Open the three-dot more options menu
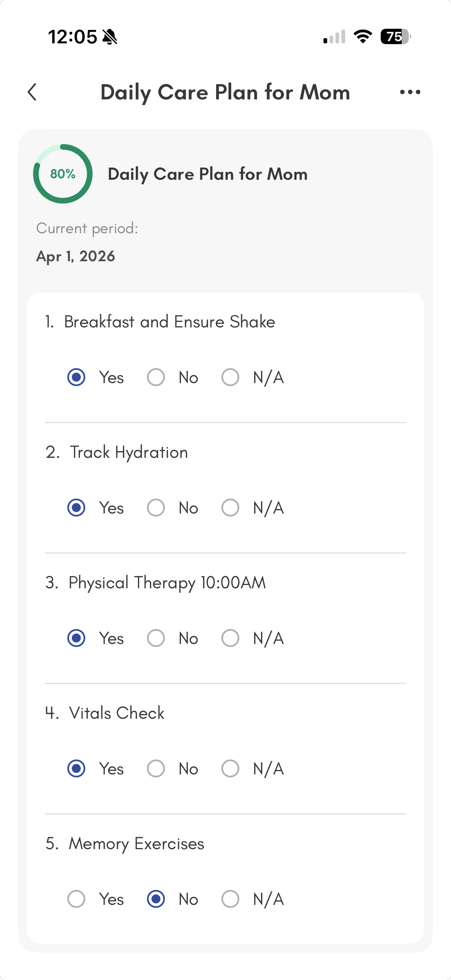The height and width of the screenshot is (980, 451). click(410, 92)
